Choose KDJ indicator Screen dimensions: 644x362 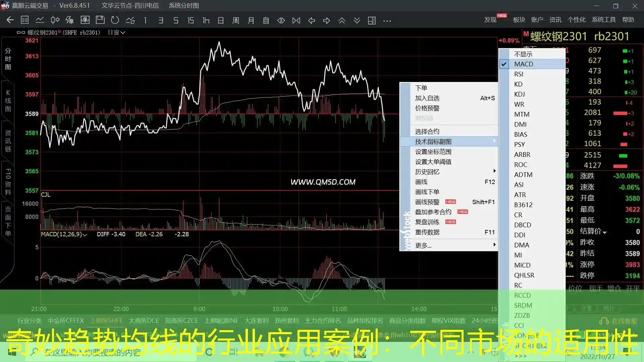(x=532, y=94)
